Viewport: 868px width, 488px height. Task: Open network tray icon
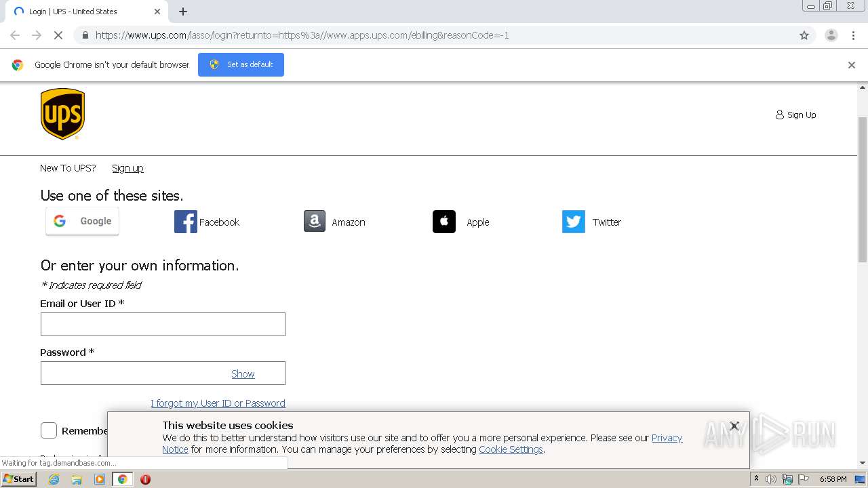tap(787, 479)
